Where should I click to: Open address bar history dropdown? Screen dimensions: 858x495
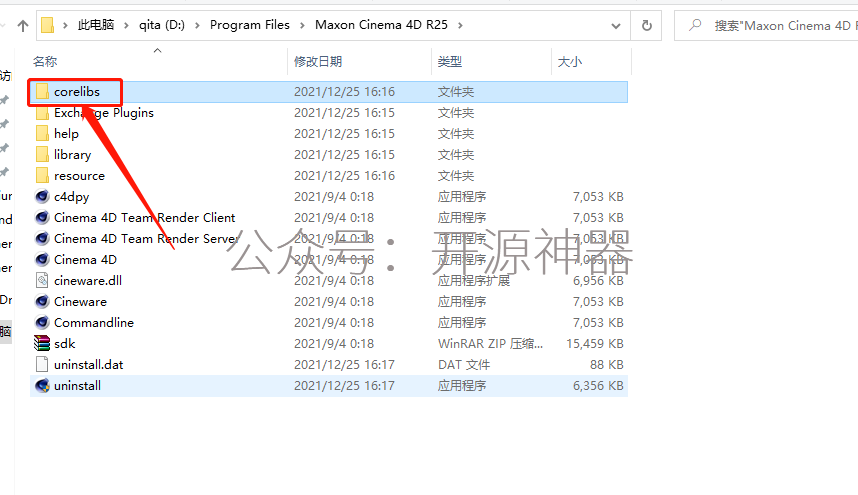616,26
